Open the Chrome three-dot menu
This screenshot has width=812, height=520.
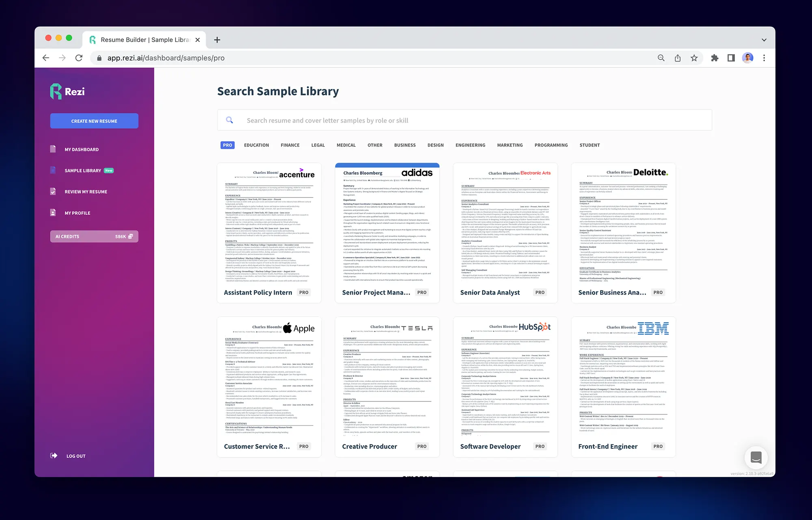tap(765, 58)
